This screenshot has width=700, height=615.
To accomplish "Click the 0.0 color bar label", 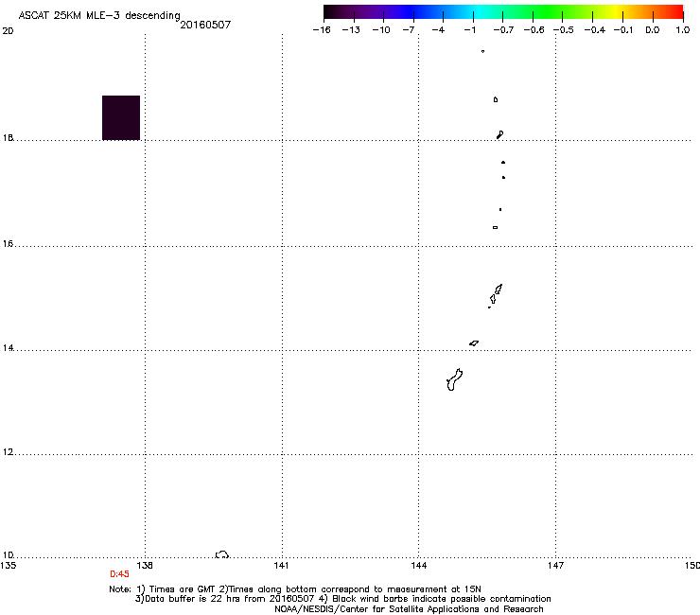I will click(x=653, y=30).
